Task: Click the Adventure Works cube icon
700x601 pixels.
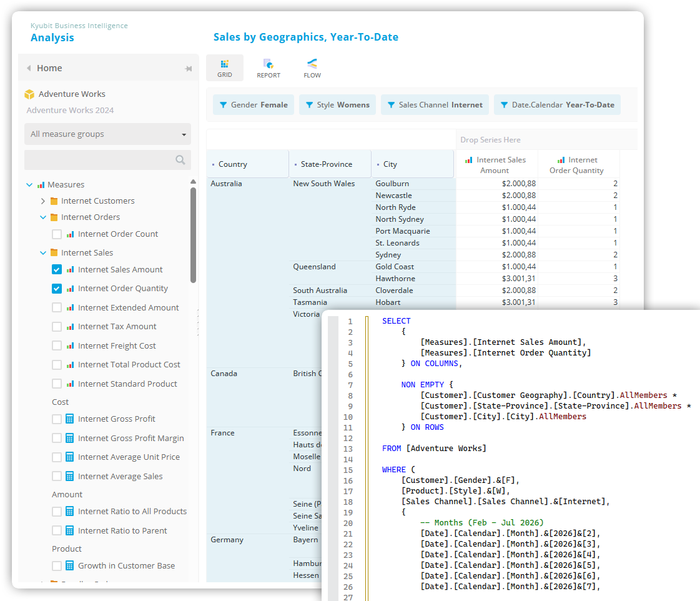Action: (x=29, y=94)
